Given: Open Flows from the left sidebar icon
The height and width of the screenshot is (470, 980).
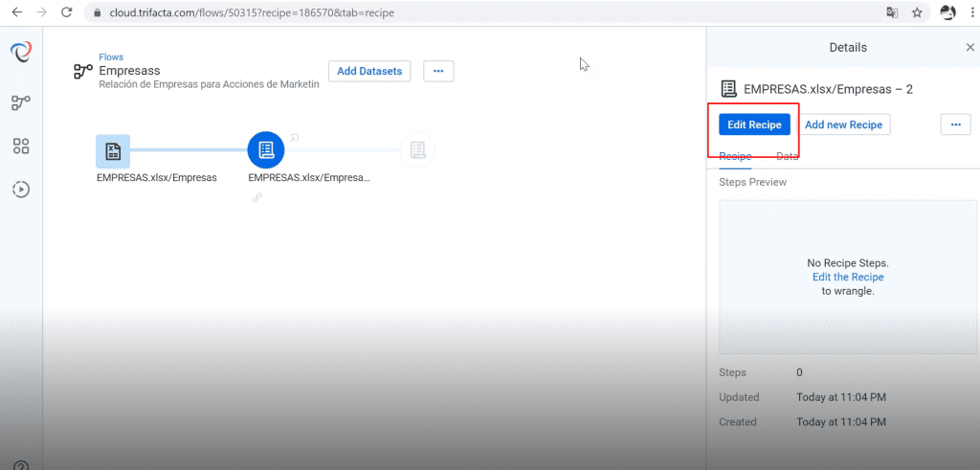Looking at the screenshot, I should (21, 103).
